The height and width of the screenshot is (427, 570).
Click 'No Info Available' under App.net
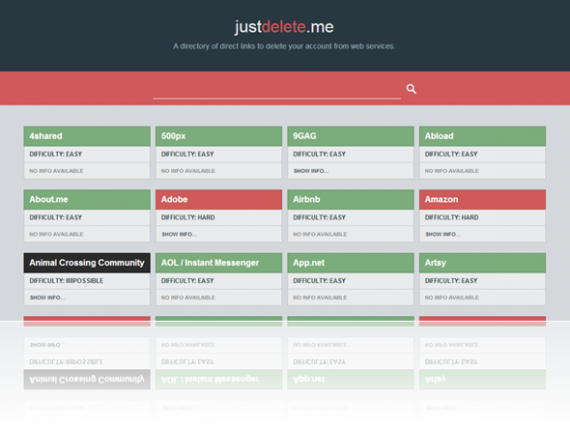[x=320, y=298]
